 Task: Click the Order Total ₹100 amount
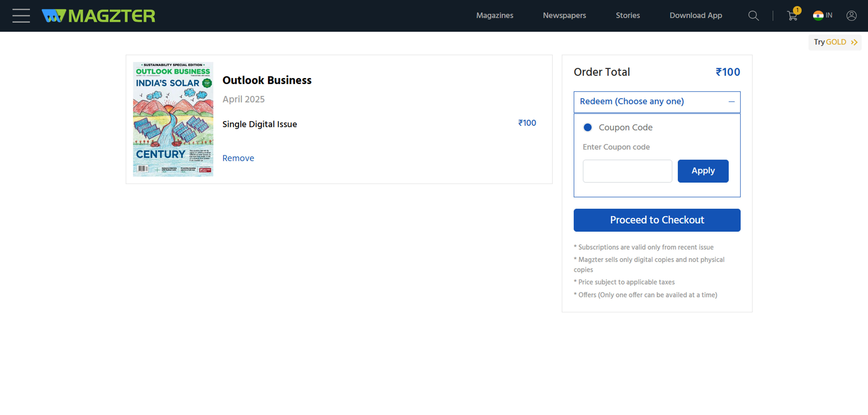pyautogui.click(x=727, y=72)
